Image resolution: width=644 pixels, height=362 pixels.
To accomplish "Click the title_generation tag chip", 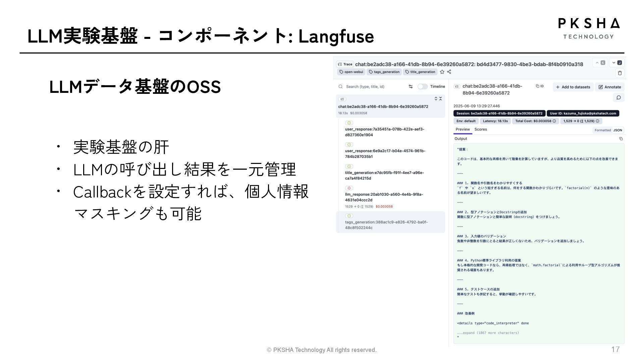I will point(420,72).
